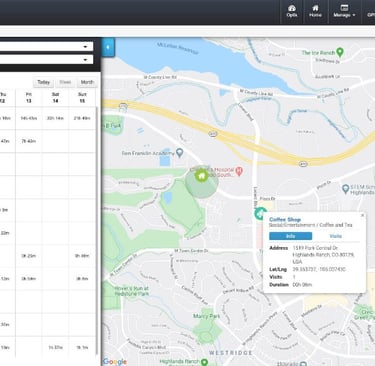375x366 pixels.
Task: Select the 7h 42m cell under Fri 13
Action: click(29, 141)
